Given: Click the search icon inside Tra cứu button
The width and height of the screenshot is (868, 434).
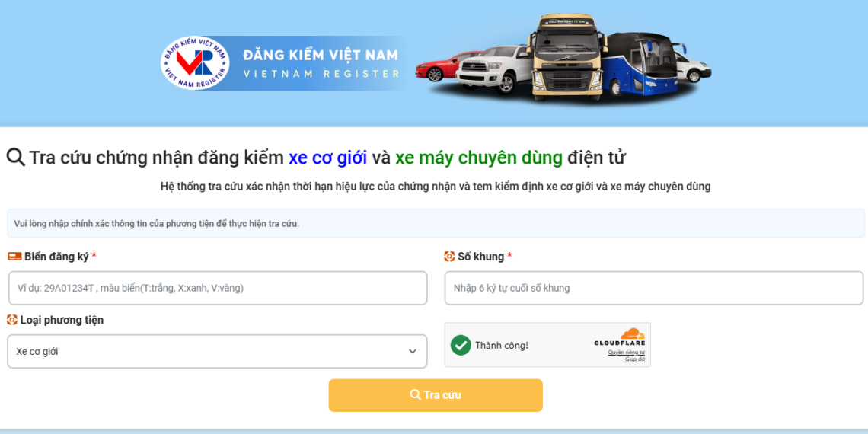Looking at the screenshot, I should tap(415, 394).
